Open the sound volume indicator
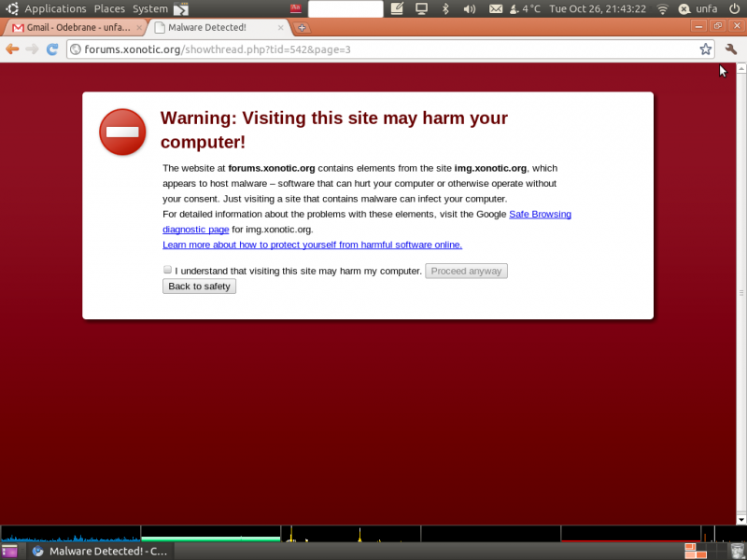Image resolution: width=747 pixels, height=560 pixels. pos(470,8)
